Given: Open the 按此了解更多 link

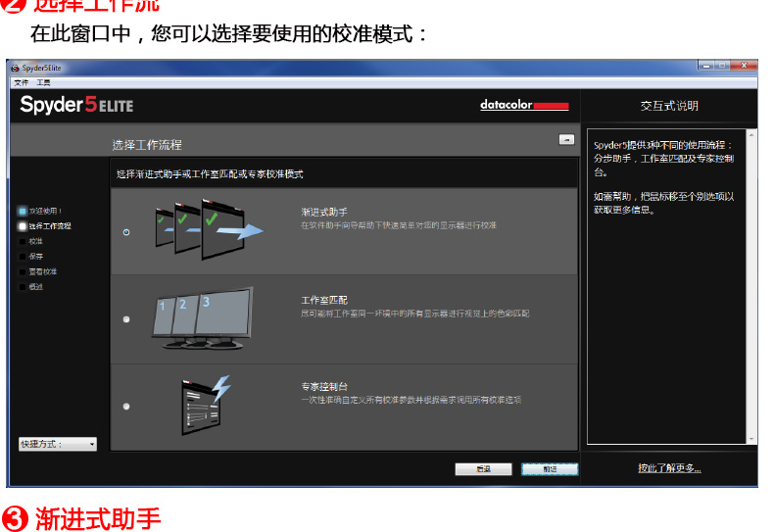Looking at the screenshot, I should (x=669, y=468).
